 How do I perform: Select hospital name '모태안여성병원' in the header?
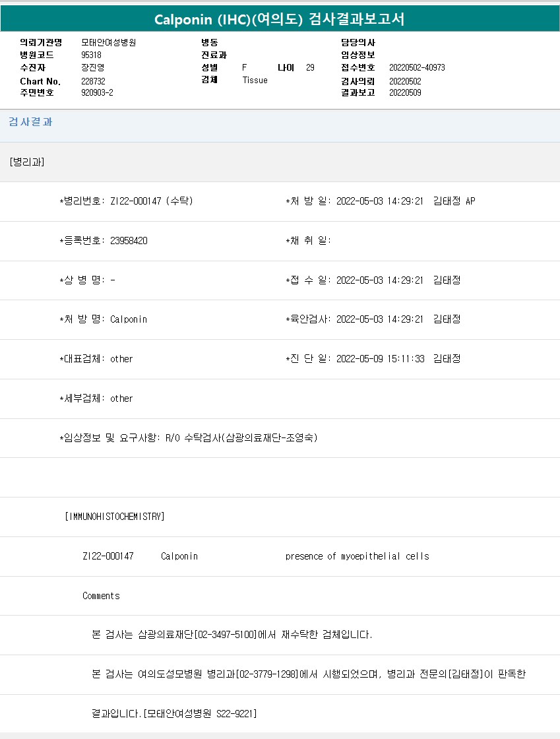(108, 42)
